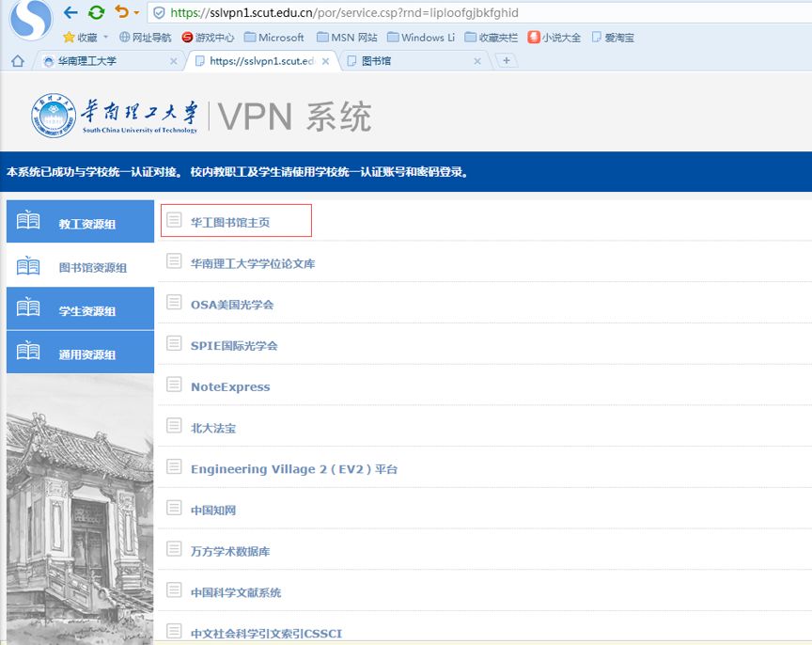Open the 华工图书馆主页 link
The image size is (812, 645).
click(230, 222)
